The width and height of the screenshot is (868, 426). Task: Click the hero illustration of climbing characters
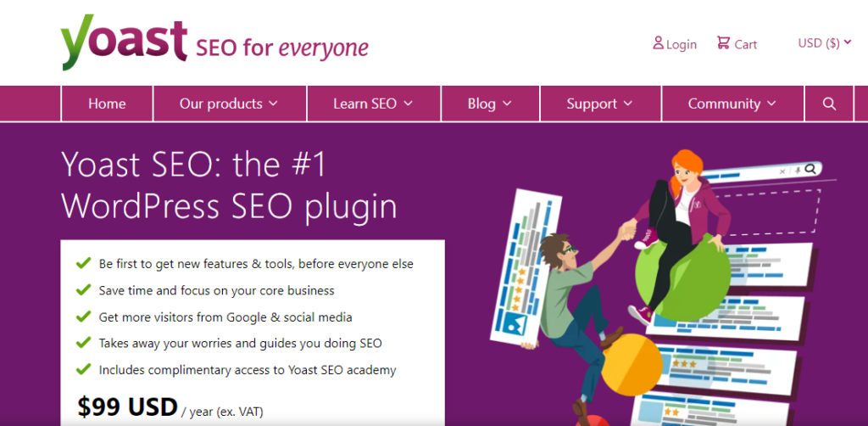click(665, 288)
